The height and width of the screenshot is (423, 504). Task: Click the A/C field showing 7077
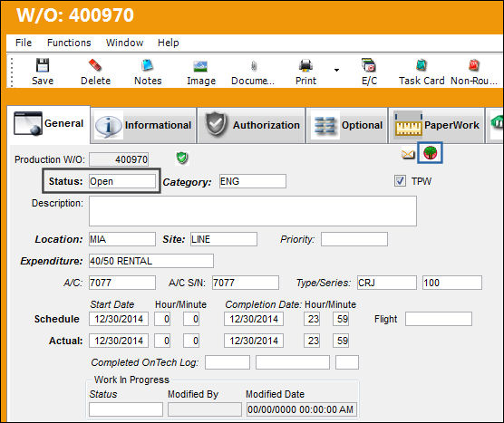coord(122,283)
